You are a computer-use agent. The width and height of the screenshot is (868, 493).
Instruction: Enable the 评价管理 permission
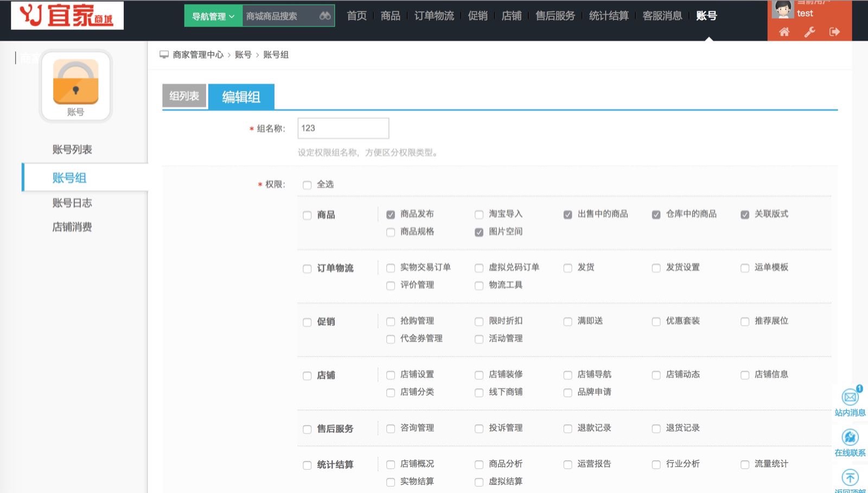391,285
